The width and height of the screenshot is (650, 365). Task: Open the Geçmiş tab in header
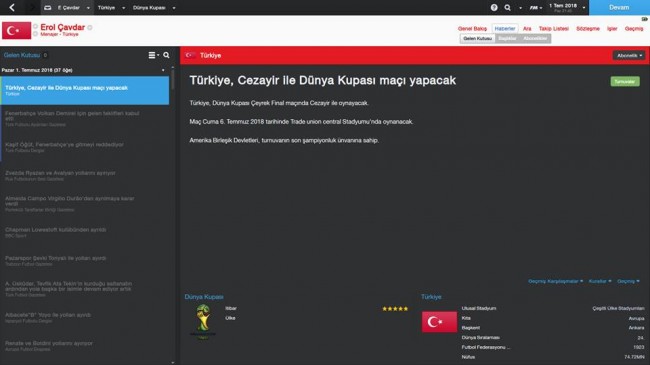634,29
